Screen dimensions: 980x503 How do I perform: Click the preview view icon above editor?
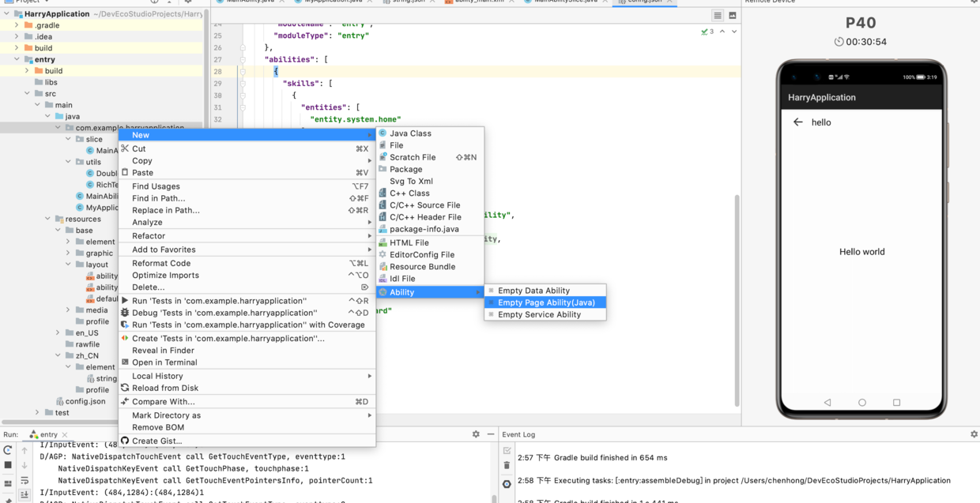click(733, 15)
